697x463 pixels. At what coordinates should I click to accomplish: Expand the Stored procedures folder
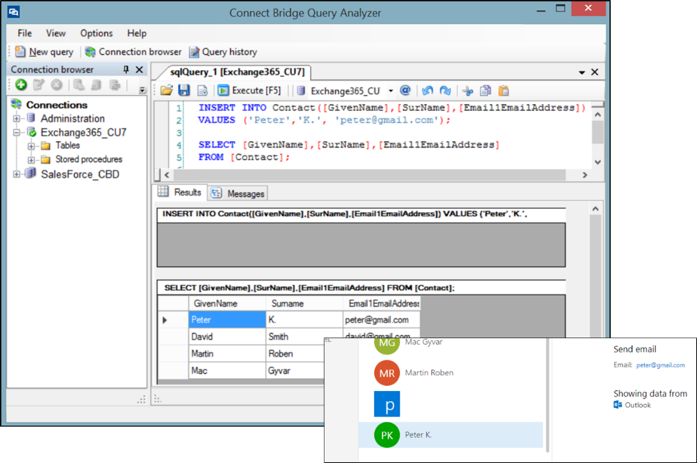click(x=31, y=160)
